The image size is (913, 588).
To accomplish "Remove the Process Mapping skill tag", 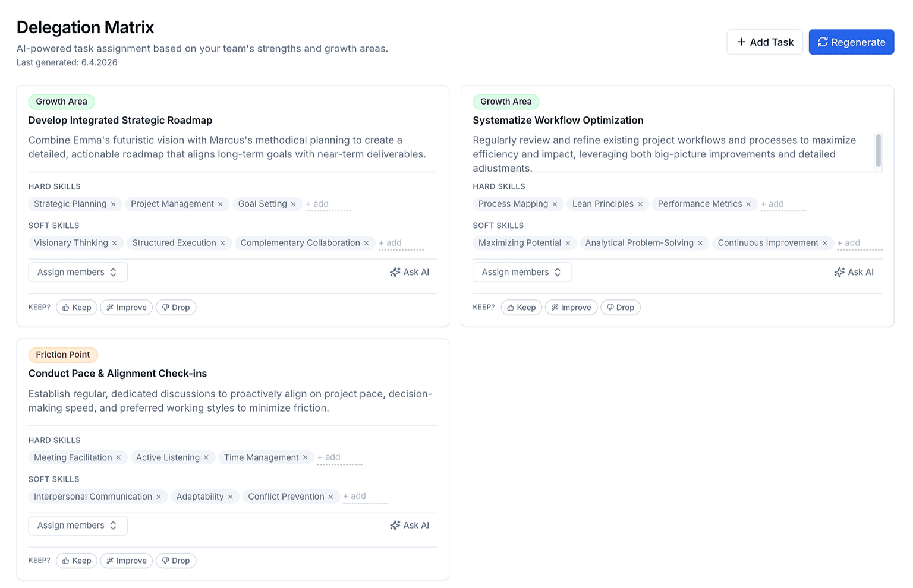I will tap(555, 204).
